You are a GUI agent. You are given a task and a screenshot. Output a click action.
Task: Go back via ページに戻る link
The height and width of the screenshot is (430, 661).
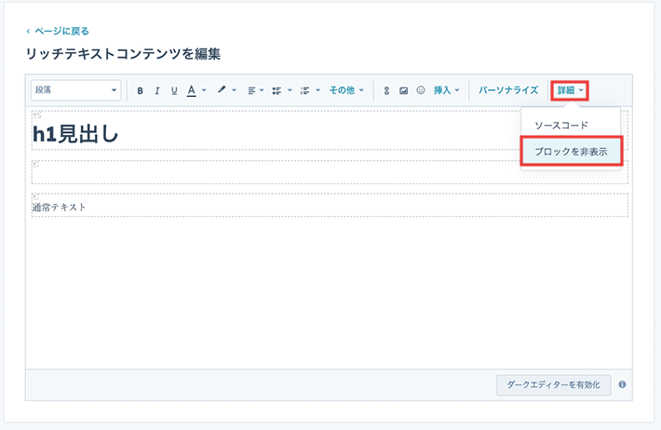click(58, 31)
